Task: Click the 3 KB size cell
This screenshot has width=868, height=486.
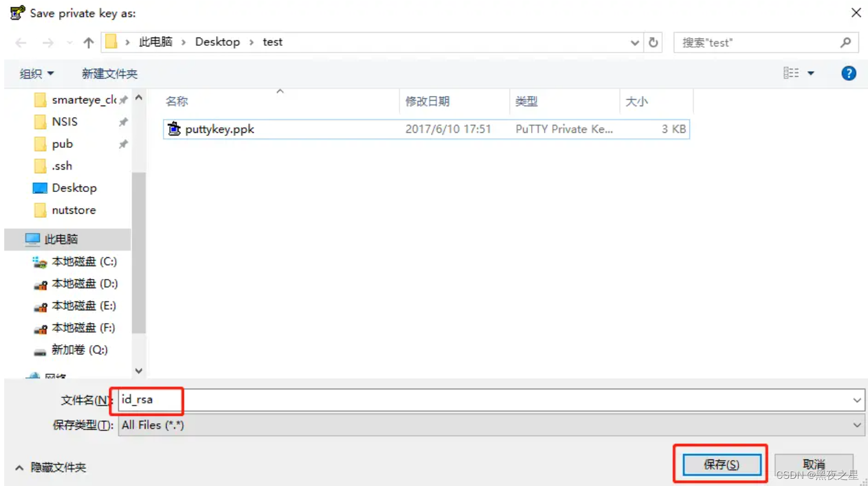Action: coord(674,129)
